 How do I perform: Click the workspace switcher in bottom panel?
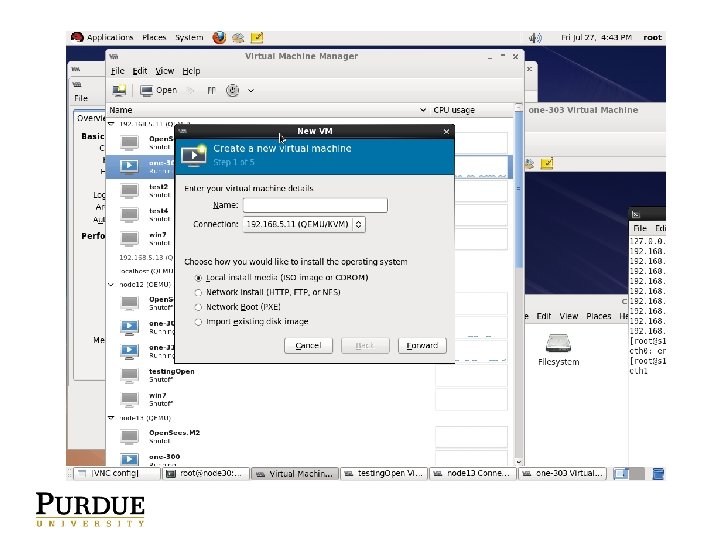click(x=629, y=473)
